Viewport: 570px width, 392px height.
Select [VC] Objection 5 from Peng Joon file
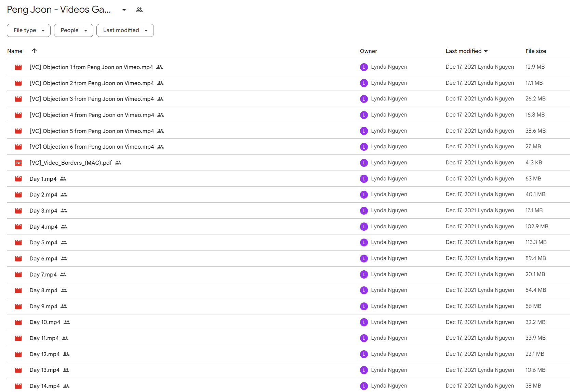(92, 131)
